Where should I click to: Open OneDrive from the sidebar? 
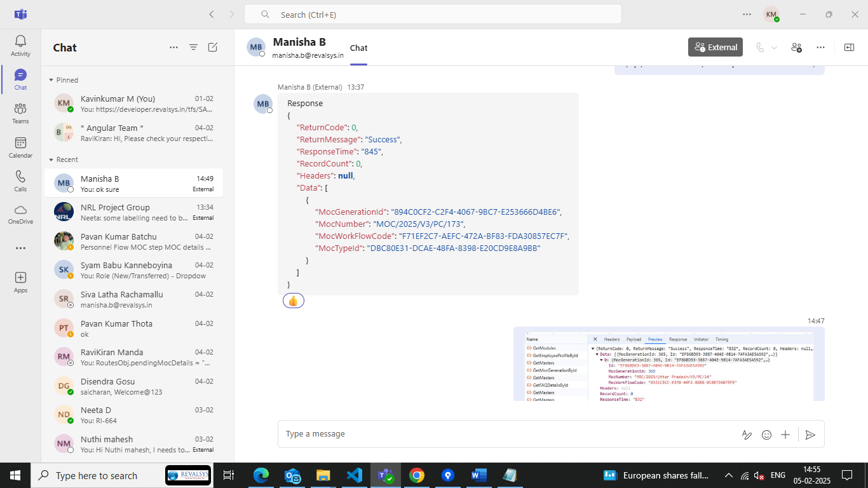(20, 215)
